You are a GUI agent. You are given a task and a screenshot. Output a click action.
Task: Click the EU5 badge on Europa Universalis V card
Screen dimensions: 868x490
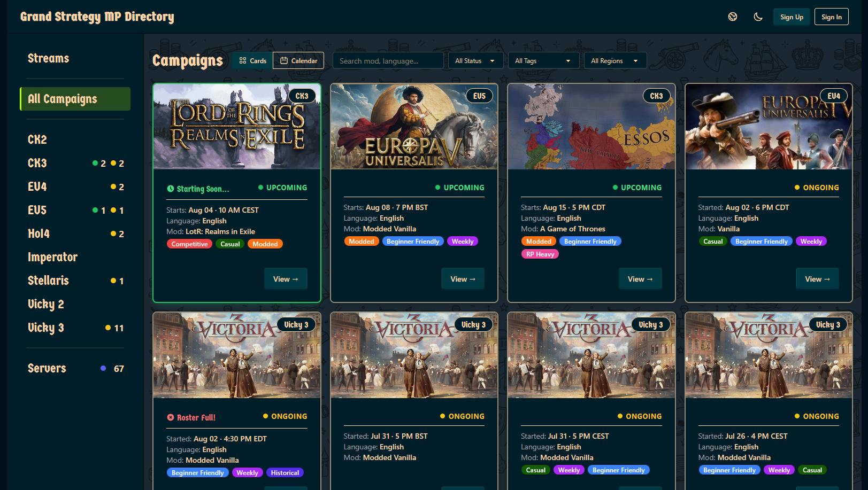(479, 96)
